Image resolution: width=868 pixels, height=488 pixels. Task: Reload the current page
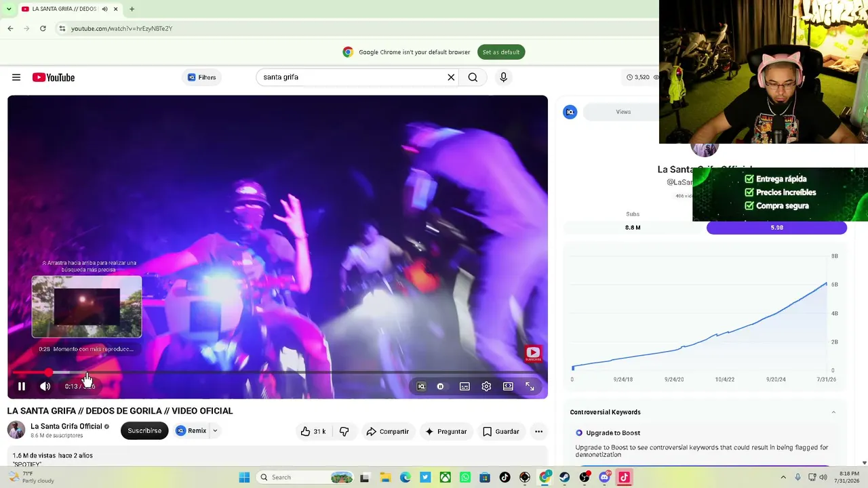pyautogui.click(x=43, y=28)
